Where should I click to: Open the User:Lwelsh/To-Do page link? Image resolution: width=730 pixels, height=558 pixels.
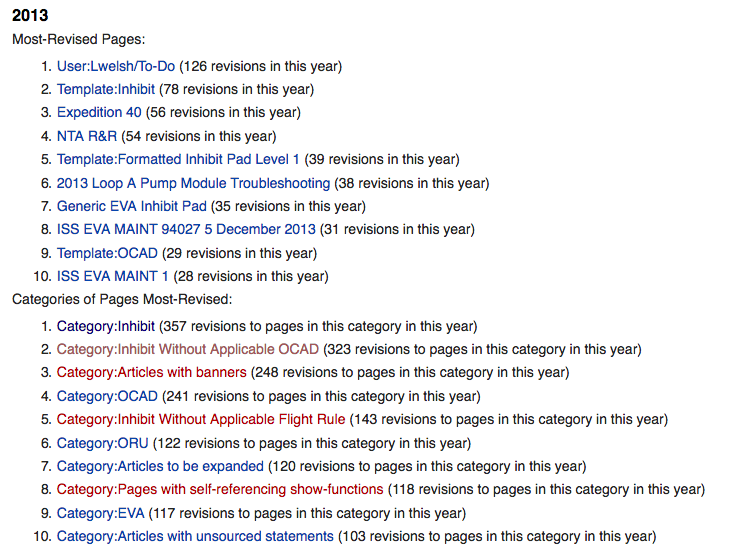tap(116, 66)
